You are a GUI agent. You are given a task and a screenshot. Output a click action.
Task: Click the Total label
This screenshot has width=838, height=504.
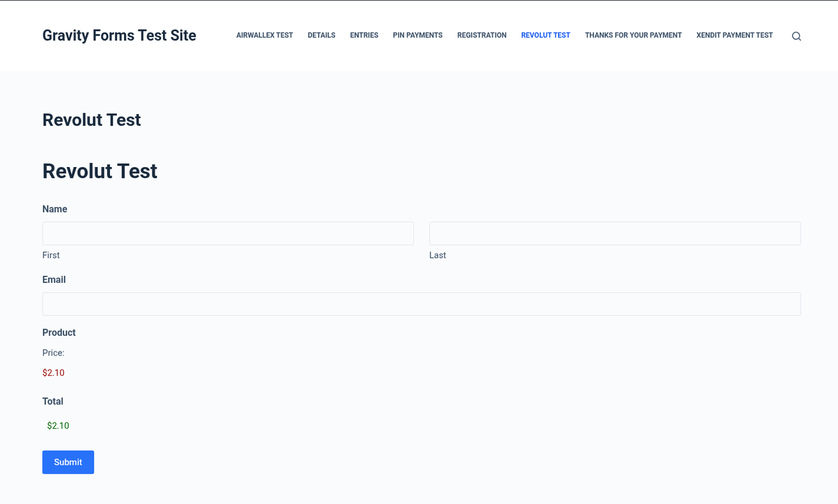[x=53, y=401]
